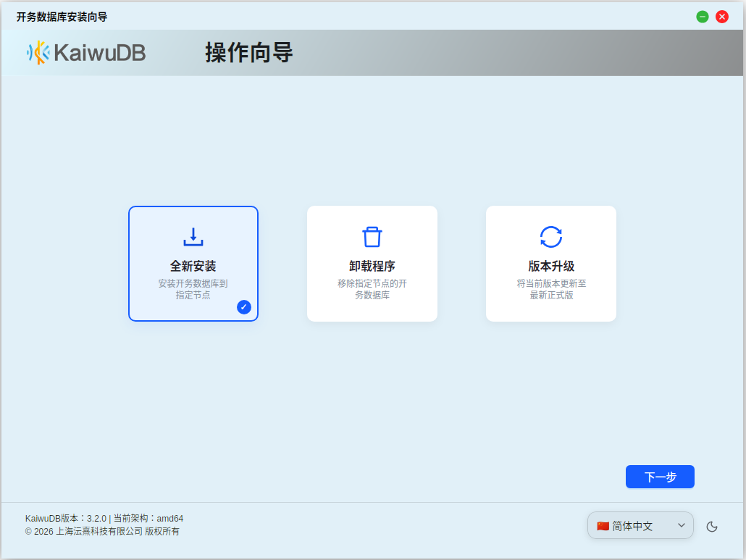Click the window title 开务数据库安装向导
The height and width of the screenshot is (560, 746).
tap(62, 17)
